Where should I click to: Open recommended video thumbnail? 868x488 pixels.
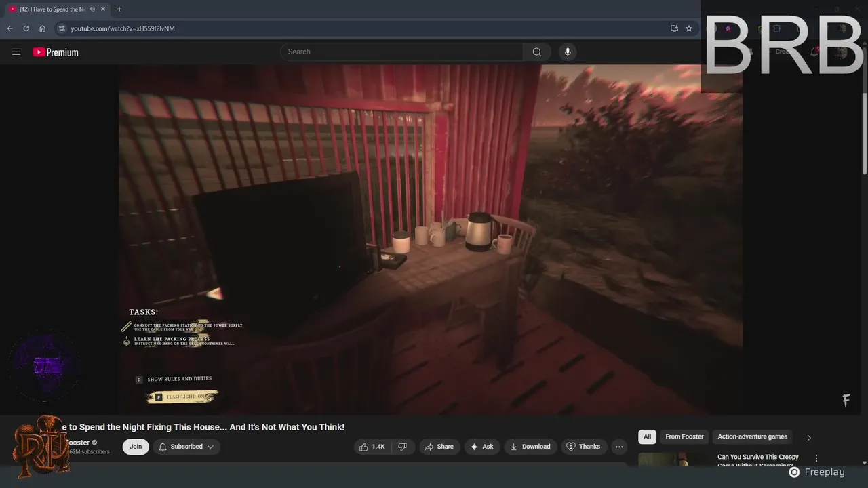pos(674,460)
